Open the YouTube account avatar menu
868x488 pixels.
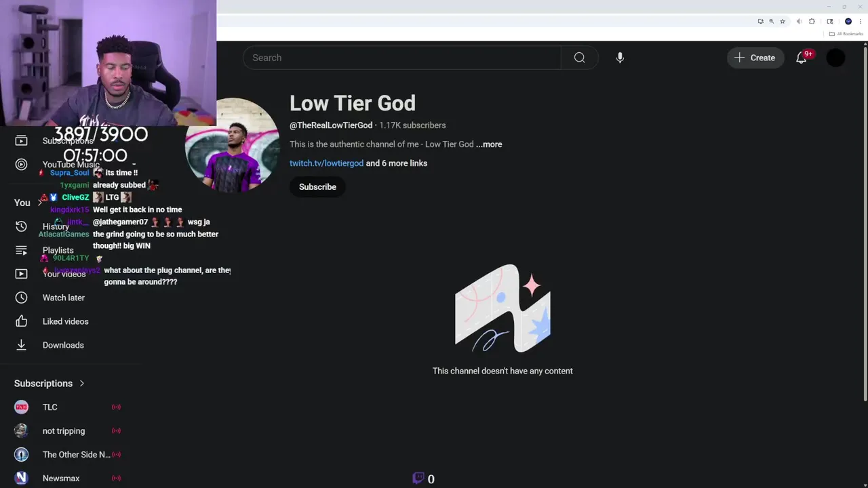(x=836, y=58)
